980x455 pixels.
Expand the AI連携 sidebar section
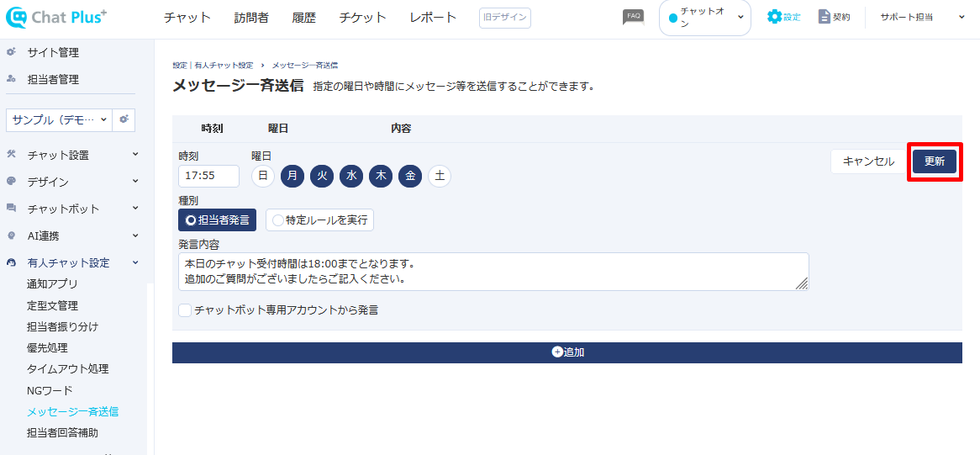[135, 235]
